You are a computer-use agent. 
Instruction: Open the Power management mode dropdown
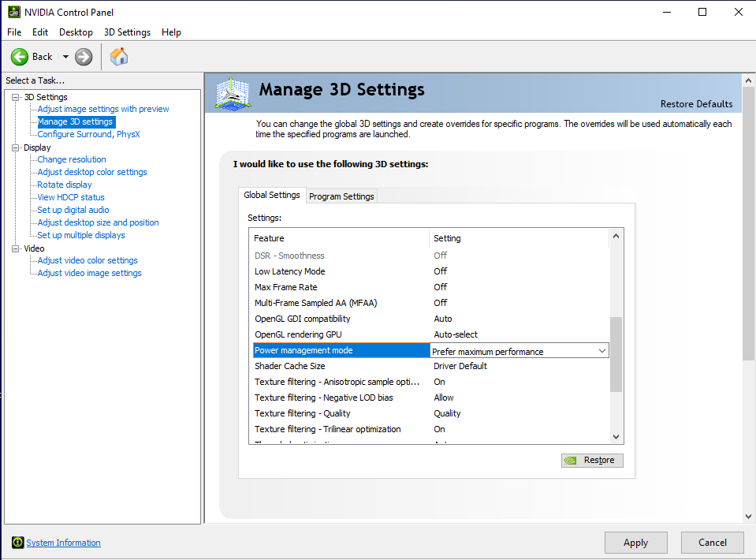click(520, 351)
